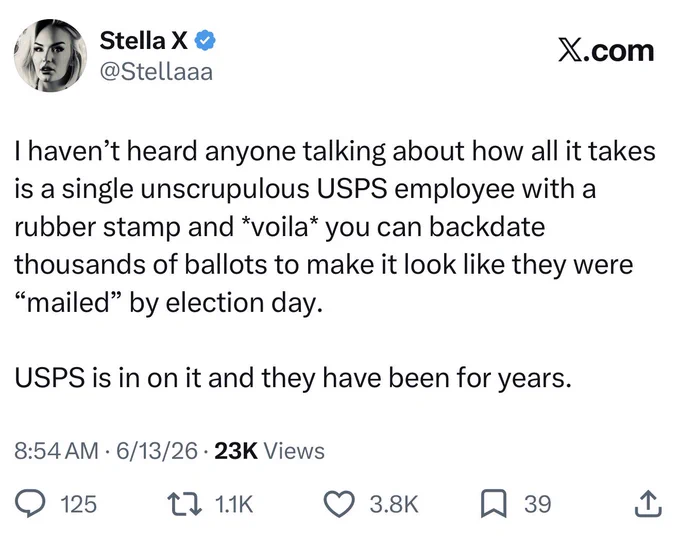View the 23K Views analytics
This screenshot has height=548, width=680.
tap(269, 451)
